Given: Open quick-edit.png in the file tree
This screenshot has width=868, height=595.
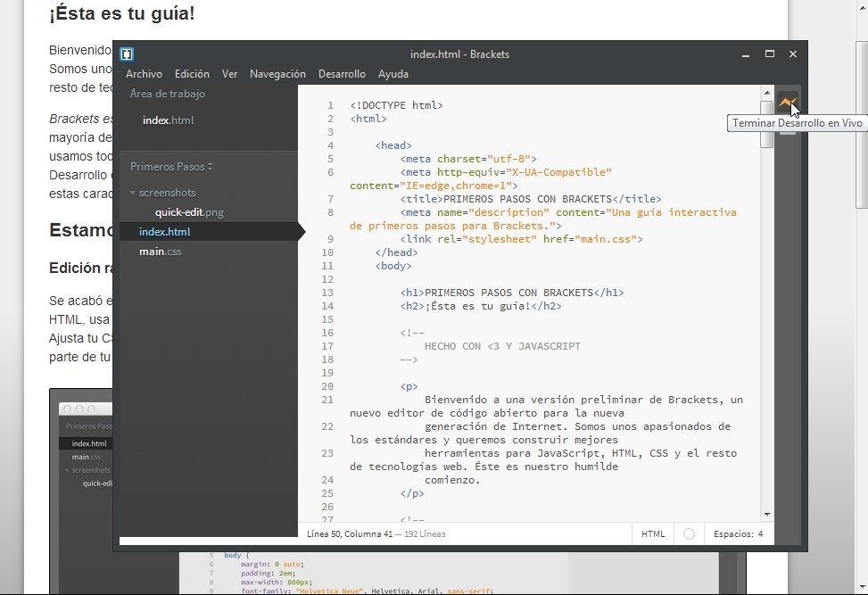Looking at the screenshot, I should tap(189, 212).
